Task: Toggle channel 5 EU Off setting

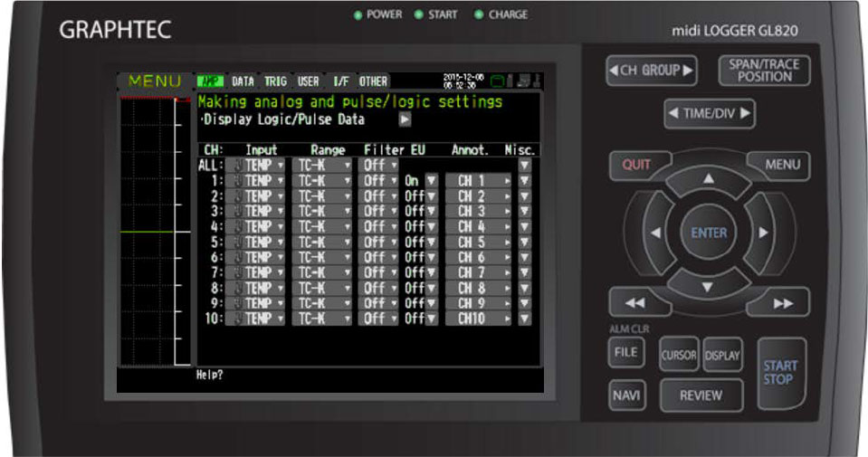Action: 421,243
